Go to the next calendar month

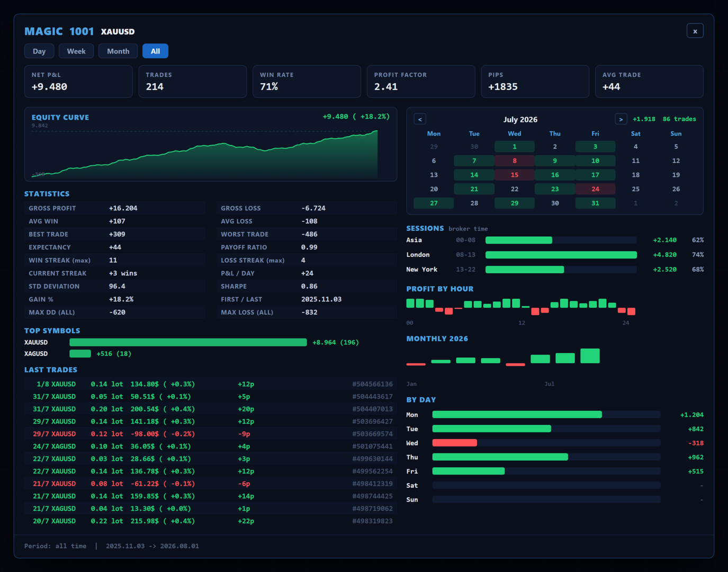[x=621, y=119]
